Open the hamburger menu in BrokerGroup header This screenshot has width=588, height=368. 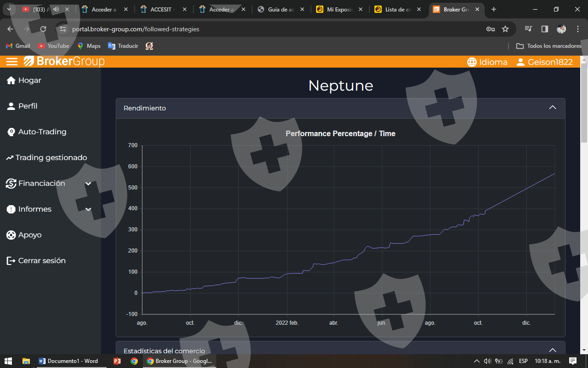[12, 62]
